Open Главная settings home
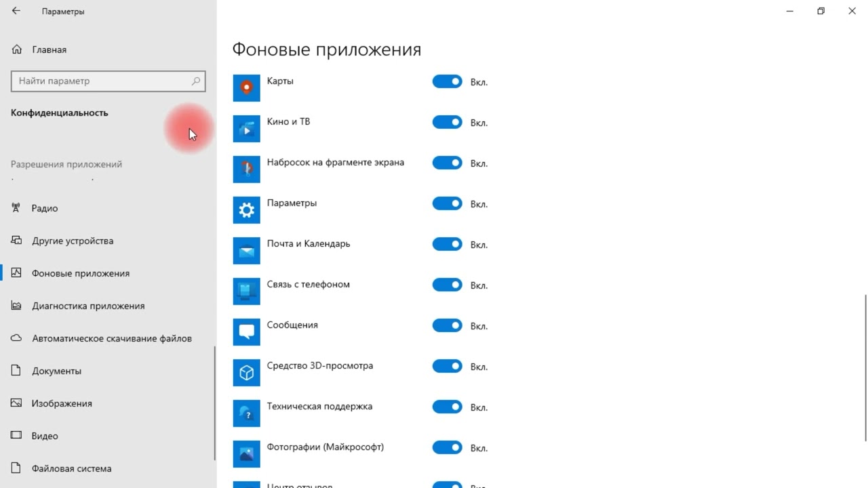Viewport: 868px width, 488px height. click(x=108, y=49)
